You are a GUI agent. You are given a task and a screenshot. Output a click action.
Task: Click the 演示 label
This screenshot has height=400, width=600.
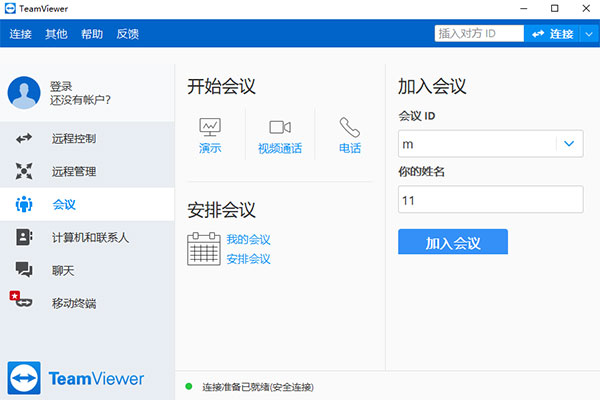(x=210, y=148)
